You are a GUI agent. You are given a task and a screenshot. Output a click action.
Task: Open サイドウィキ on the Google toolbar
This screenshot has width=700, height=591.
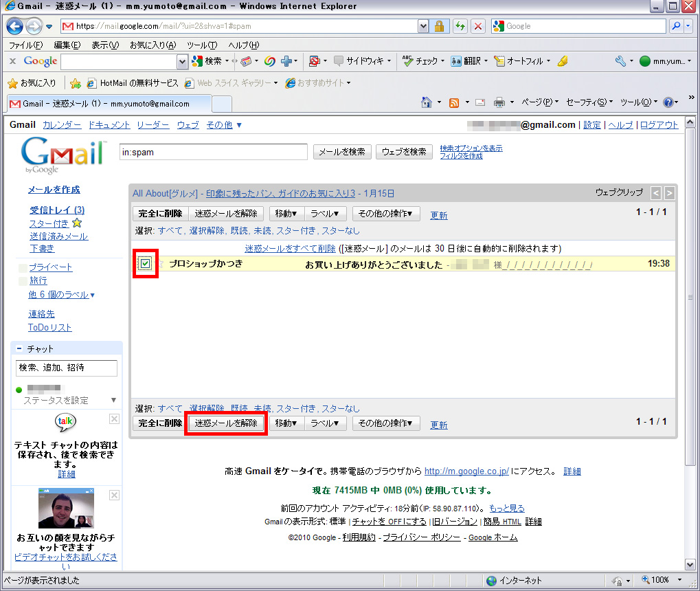(359, 61)
